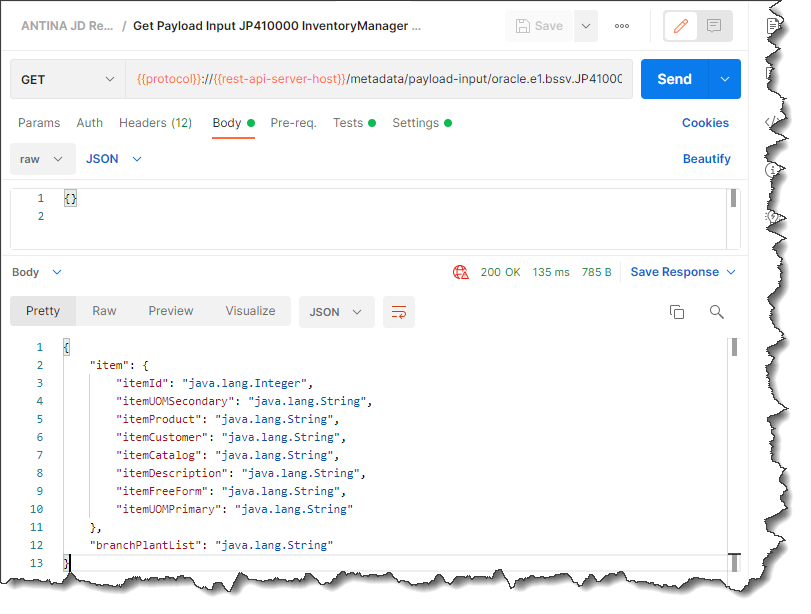The image size is (811, 614).
Task: Select the Visualize response view
Action: click(x=250, y=311)
